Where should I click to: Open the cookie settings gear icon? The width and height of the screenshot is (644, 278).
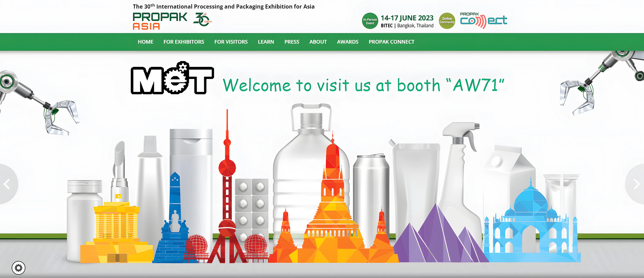(19, 268)
